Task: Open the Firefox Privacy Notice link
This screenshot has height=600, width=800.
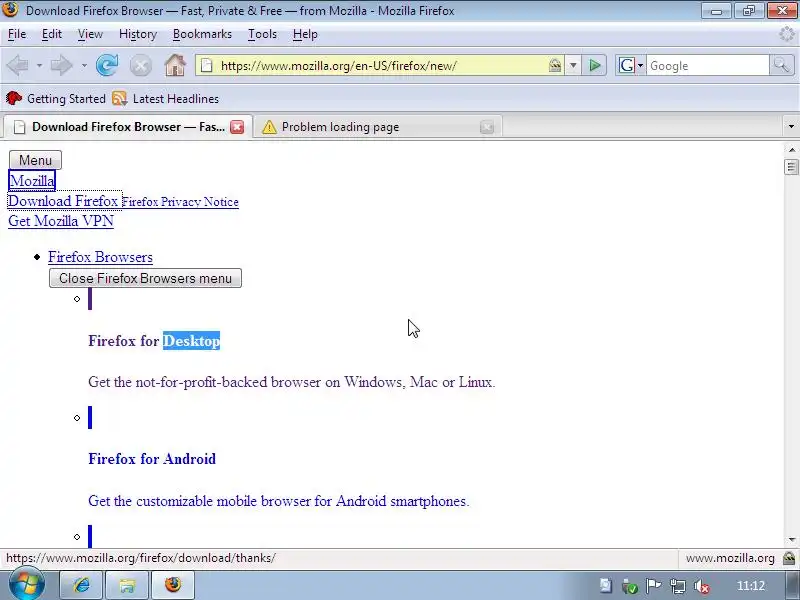Action: pyautogui.click(x=180, y=202)
